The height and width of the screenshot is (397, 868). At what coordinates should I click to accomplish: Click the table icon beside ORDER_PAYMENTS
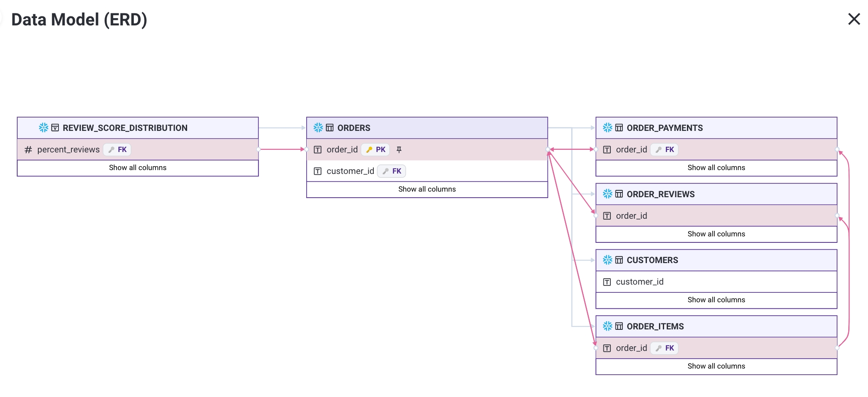tap(619, 127)
